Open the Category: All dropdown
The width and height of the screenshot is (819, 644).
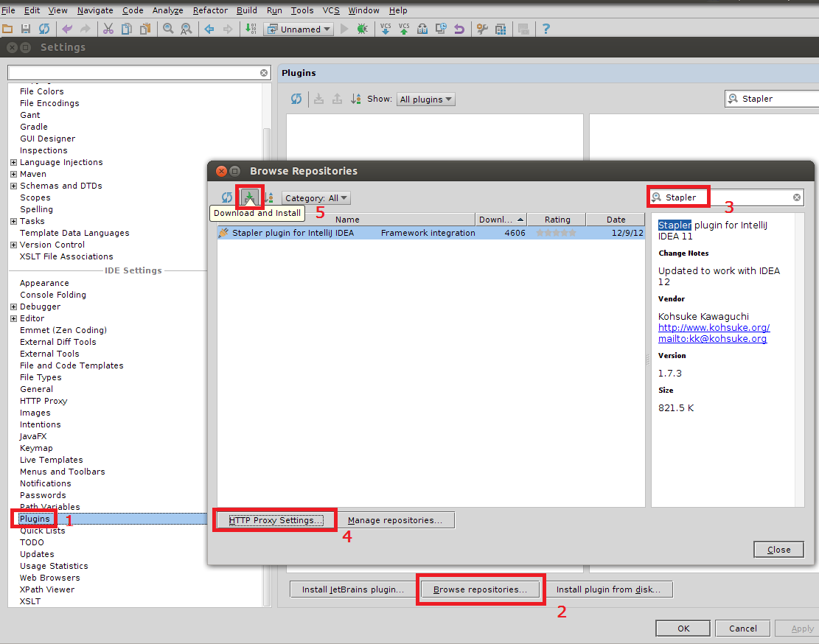click(x=316, y=198)
